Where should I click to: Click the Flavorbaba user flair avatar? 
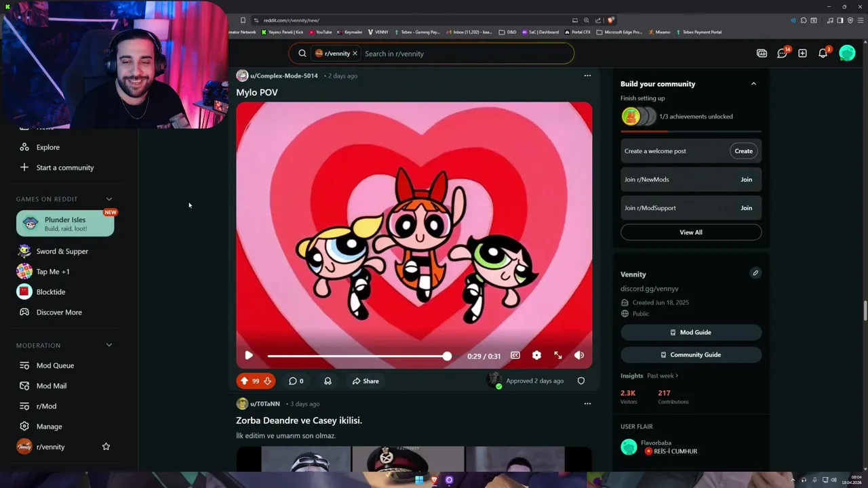pyautogui.click(x=629, y=447)
